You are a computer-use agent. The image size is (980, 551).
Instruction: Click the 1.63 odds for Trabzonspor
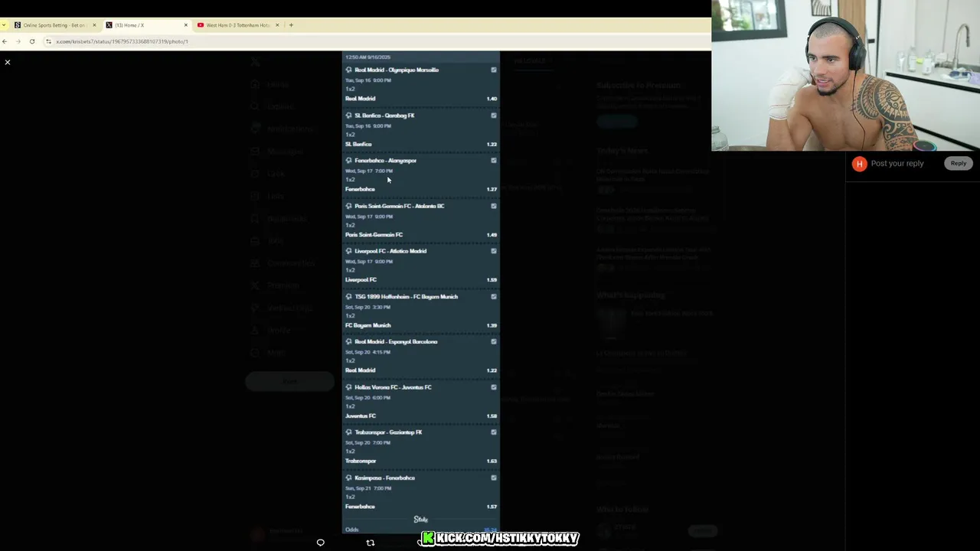pyautogui.click(x=492, y=461)
